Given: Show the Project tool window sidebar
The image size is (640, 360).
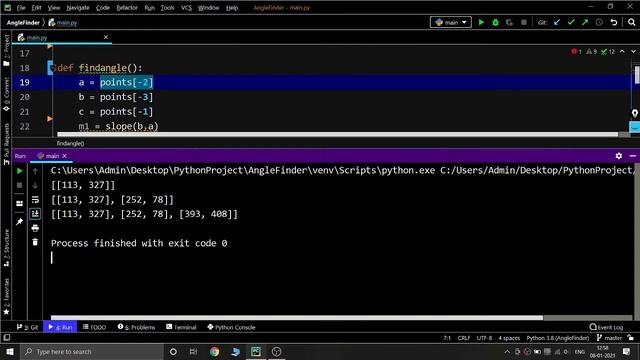Looking at the screenshot, I should pyautogui.click(x=6, y=50).
